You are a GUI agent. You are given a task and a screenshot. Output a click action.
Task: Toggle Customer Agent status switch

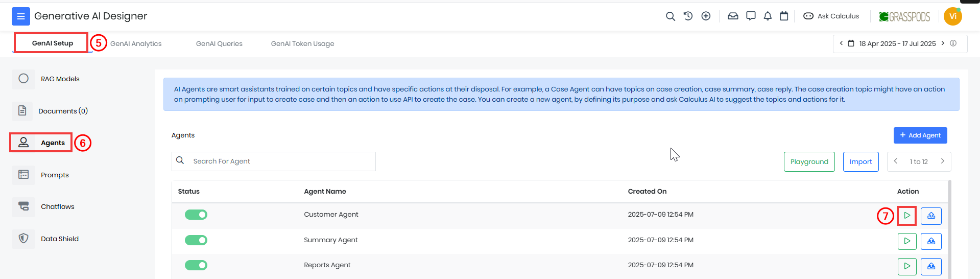click(196, 215)
